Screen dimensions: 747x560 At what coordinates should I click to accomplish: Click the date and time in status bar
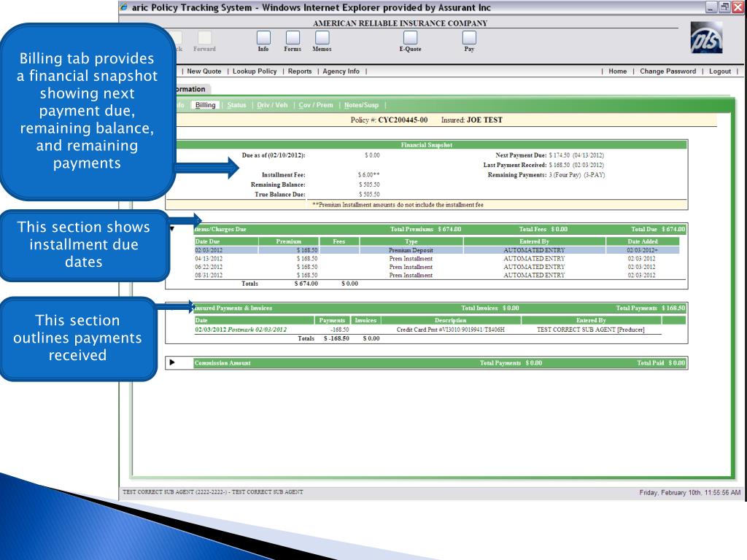click(x=690, y=492)
